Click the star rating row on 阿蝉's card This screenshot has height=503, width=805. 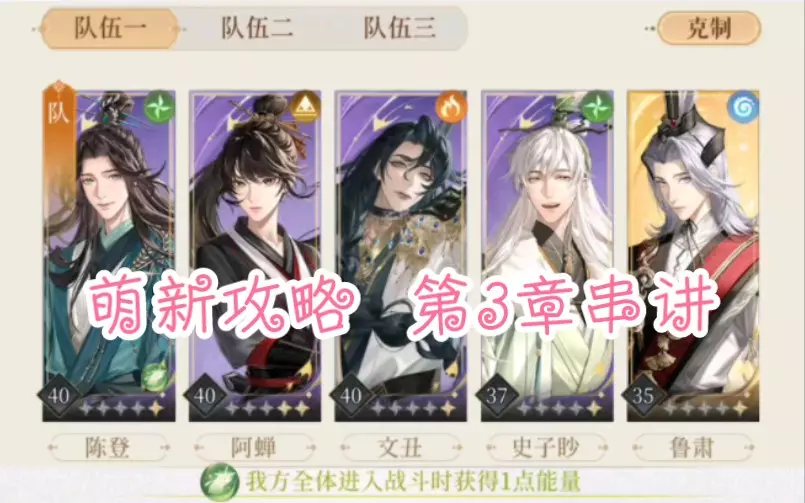(267, 409)
